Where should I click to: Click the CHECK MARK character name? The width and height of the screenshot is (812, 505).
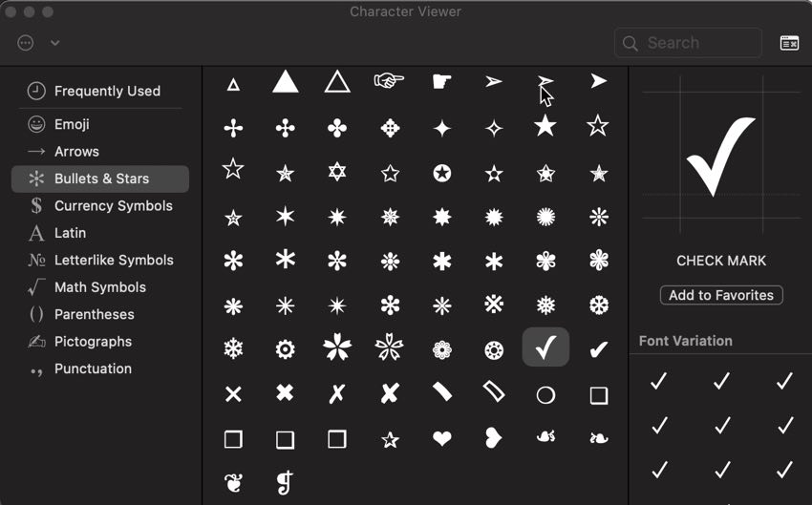click(x=721, y=261)
